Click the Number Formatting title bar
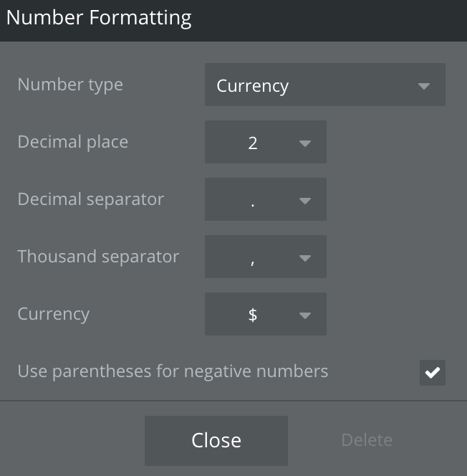 (233, 21)
